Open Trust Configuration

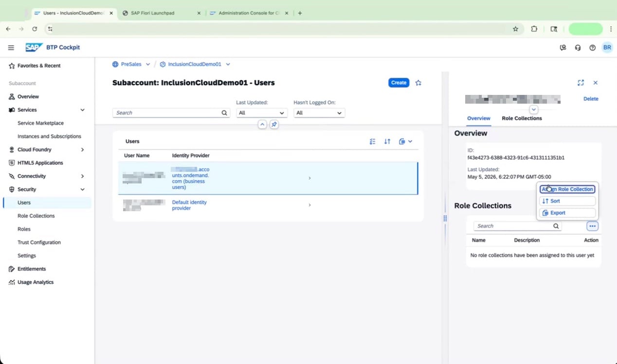pyautogui.click(x=39, y=242)
